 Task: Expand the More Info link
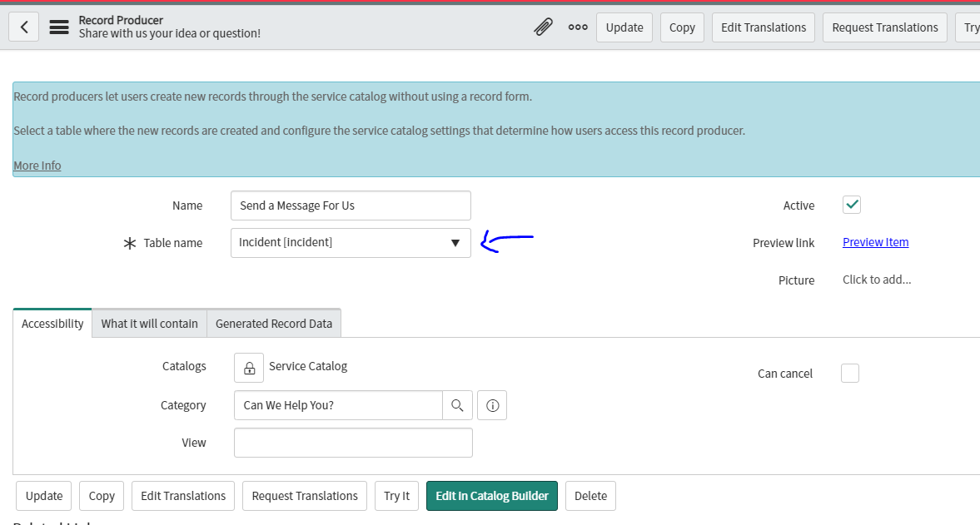37,165
